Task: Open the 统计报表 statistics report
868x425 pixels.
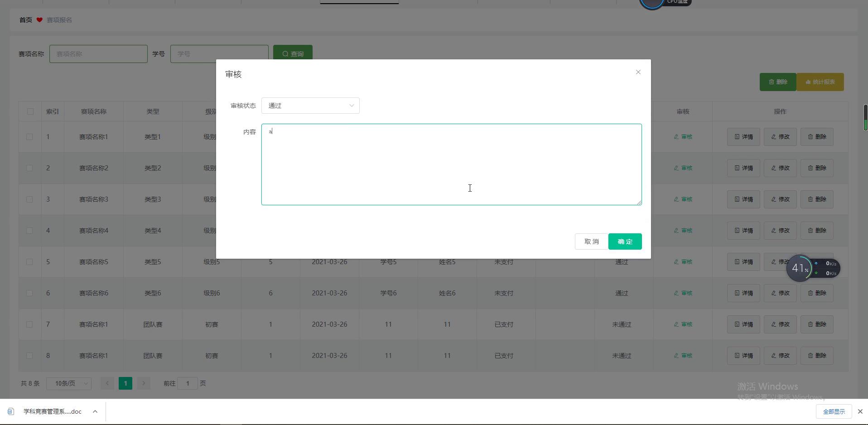Action: coord(820,82)
